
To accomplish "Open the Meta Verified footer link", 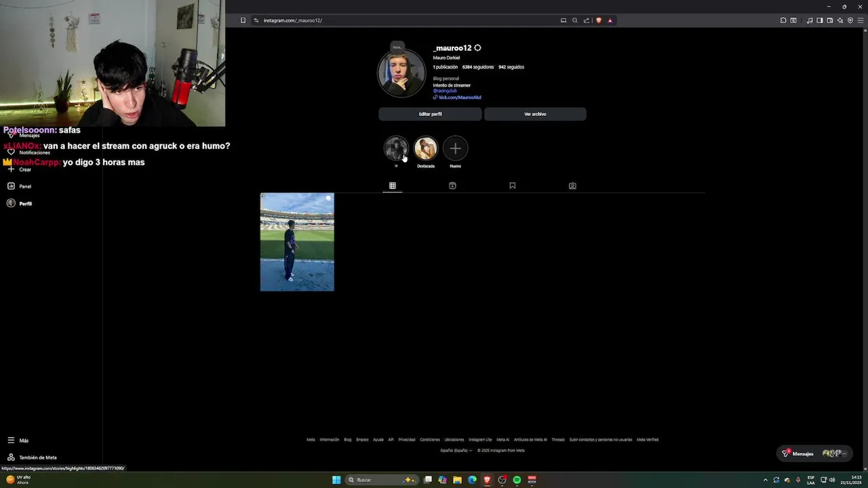I will (x=648, y=439).
